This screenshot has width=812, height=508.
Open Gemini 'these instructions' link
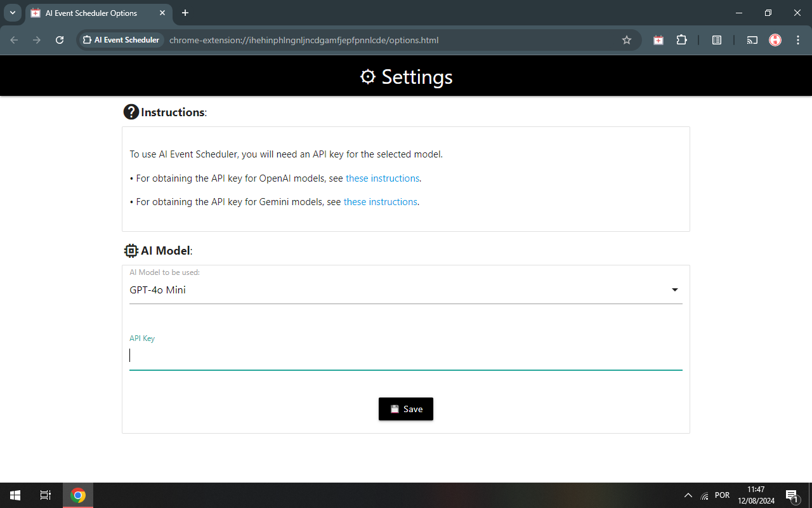click(381, 202)
